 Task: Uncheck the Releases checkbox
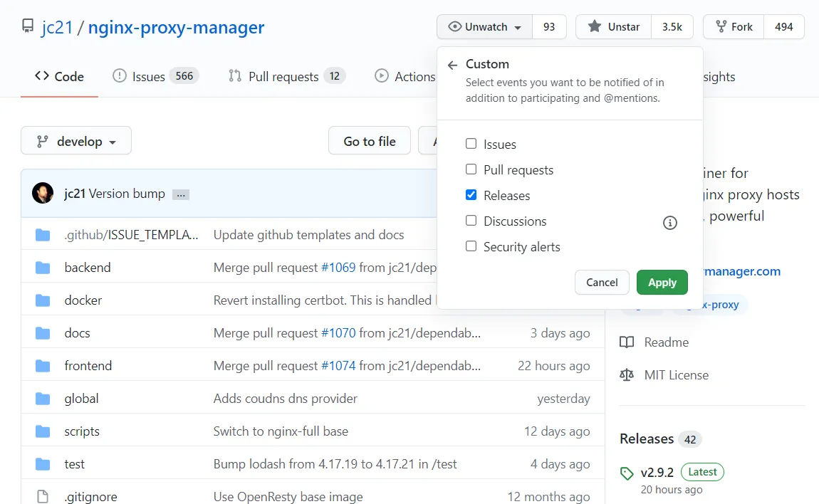471,195
